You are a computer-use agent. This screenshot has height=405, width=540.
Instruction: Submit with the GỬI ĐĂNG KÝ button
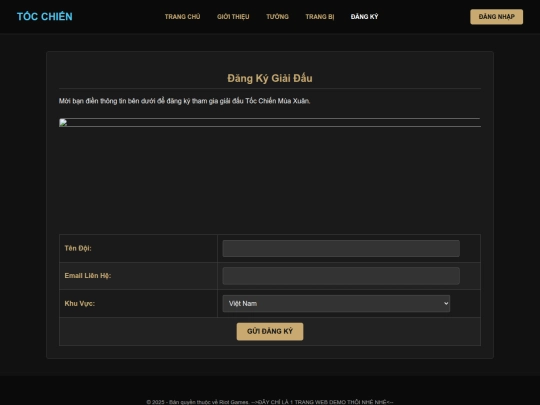270,331
